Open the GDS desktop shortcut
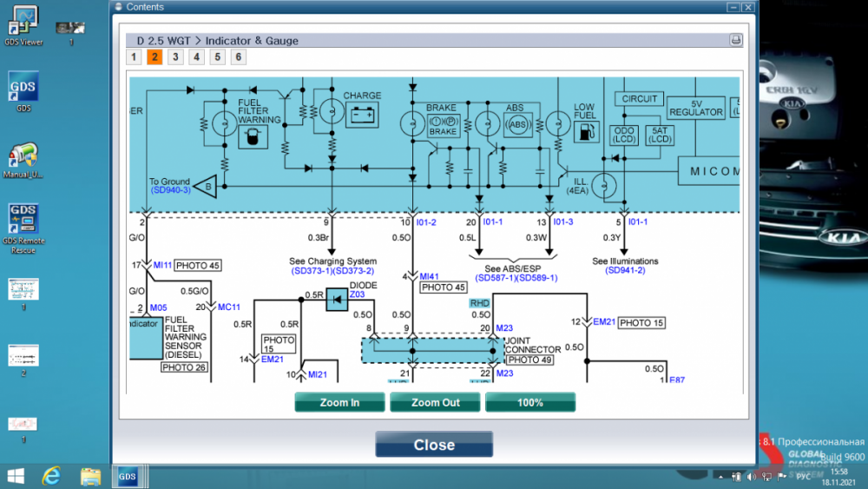The width and height of the screenshot is (868, 489). [23, 89]
